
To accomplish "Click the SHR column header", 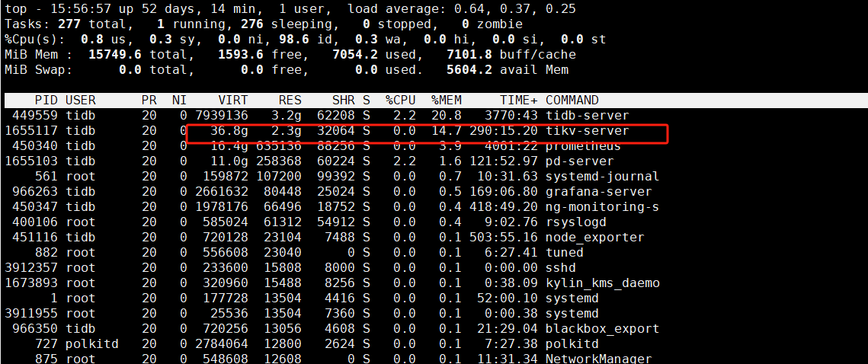I will click(343, 100).
